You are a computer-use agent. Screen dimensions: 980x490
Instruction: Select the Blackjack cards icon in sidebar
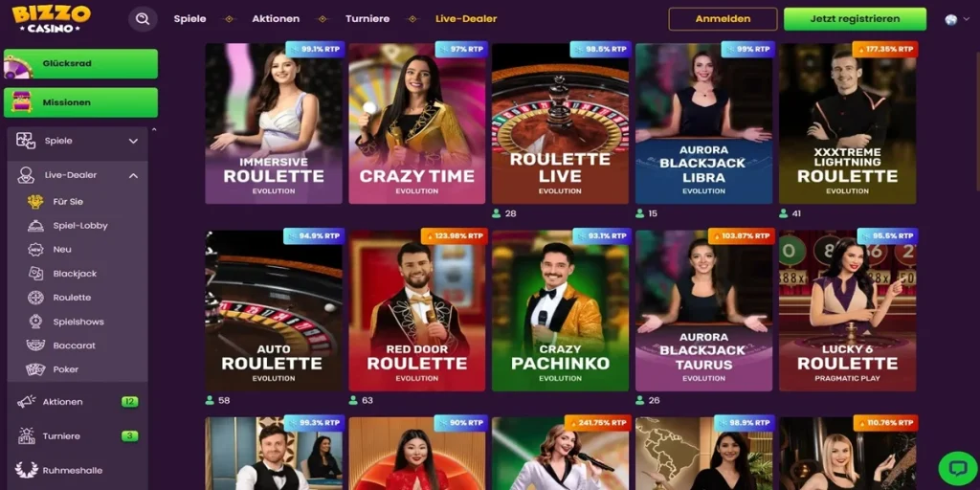click(x=35, y=273)
